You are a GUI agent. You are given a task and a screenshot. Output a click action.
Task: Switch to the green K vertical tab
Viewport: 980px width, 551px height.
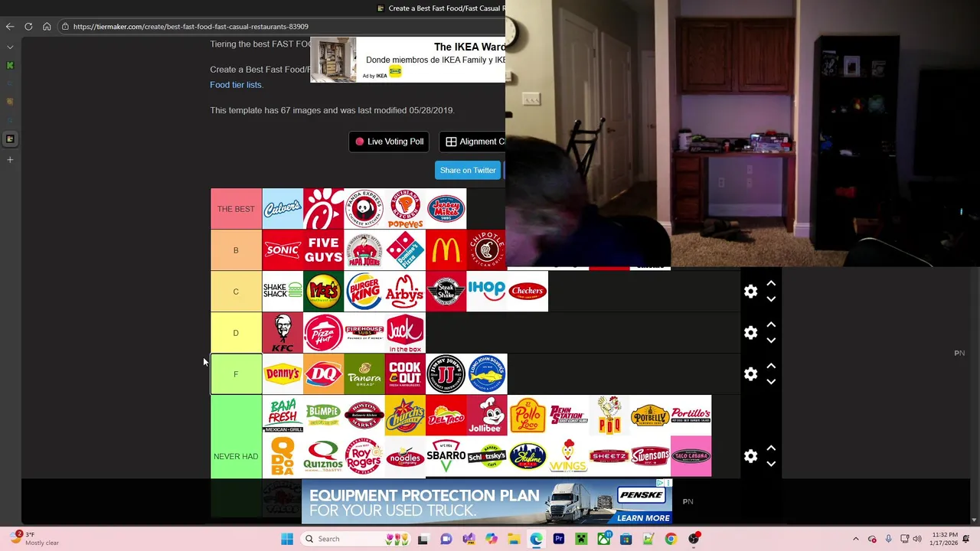(10, 65)
